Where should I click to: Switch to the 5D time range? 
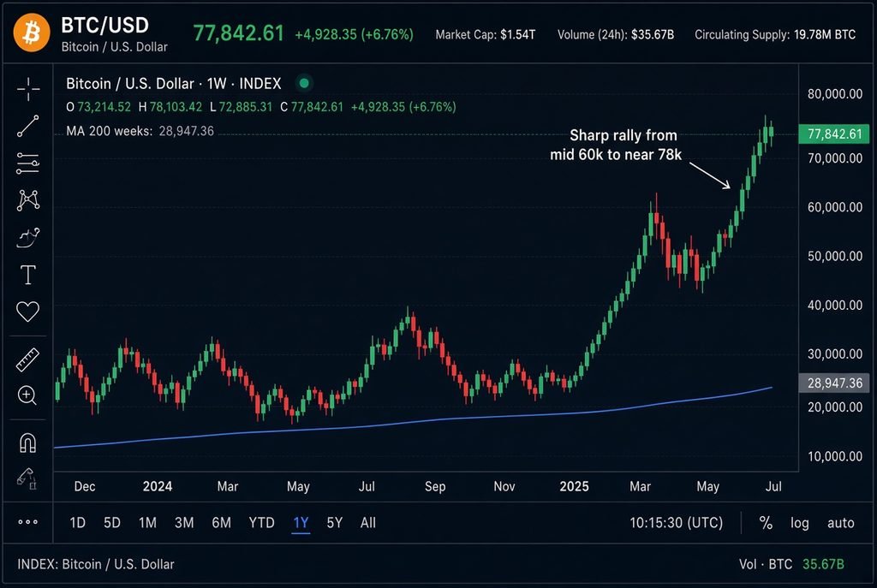coord(112,523)
